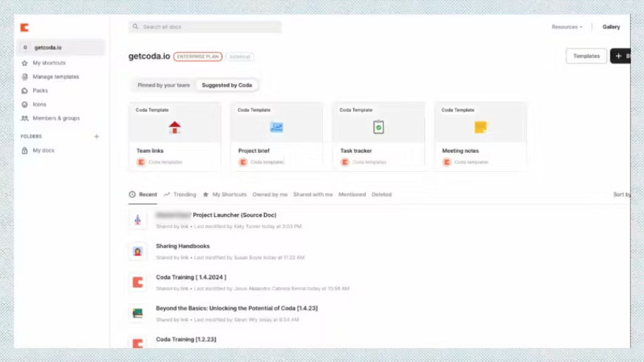Open the Sharing Handbooks doc title
644x362 pixels.
(183, 246)
